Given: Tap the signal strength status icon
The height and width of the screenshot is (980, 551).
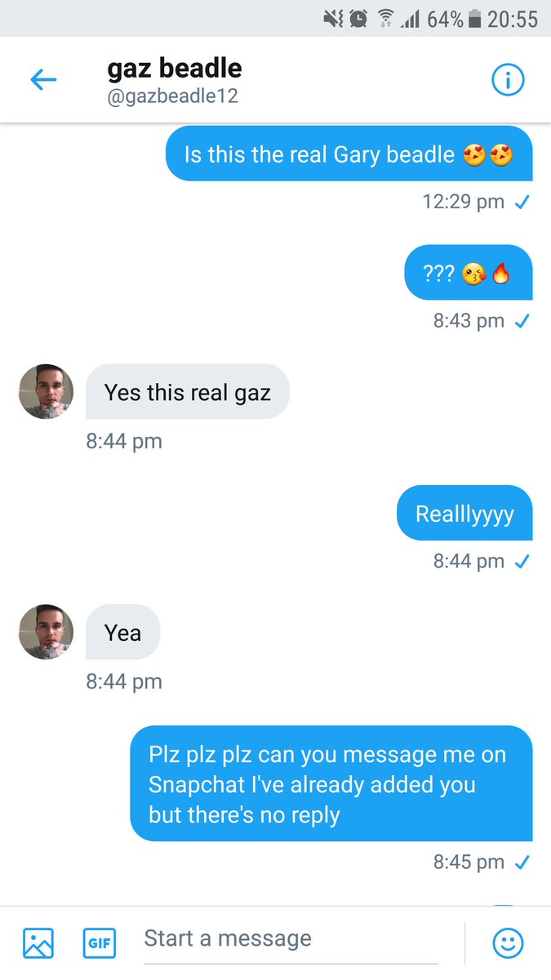Looking at the screenshot, I should click(409, 19).
